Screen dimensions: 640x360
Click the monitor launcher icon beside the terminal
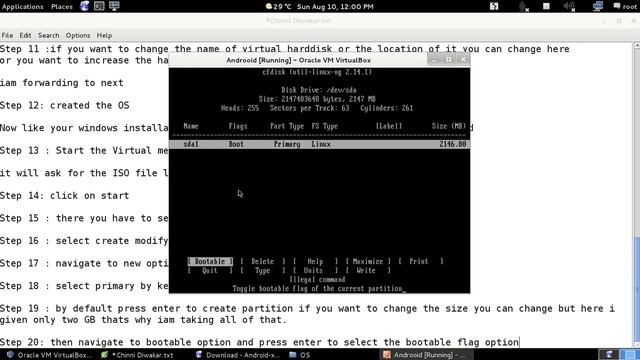pos(114,6)
